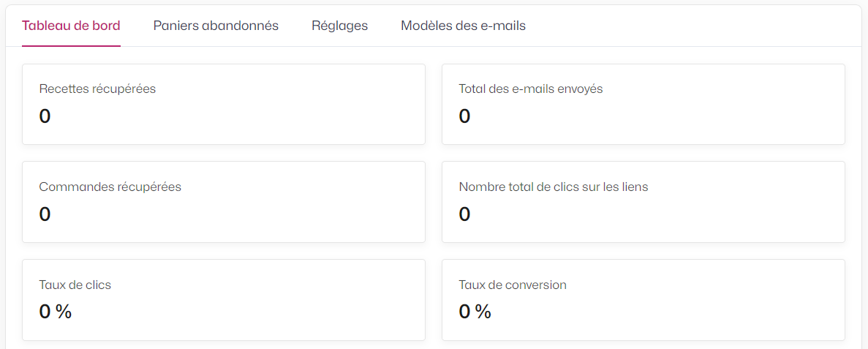868x349 pixels.
Task: Click the Total des e-mails envoyés label
Action: click(x=531, y=89)
